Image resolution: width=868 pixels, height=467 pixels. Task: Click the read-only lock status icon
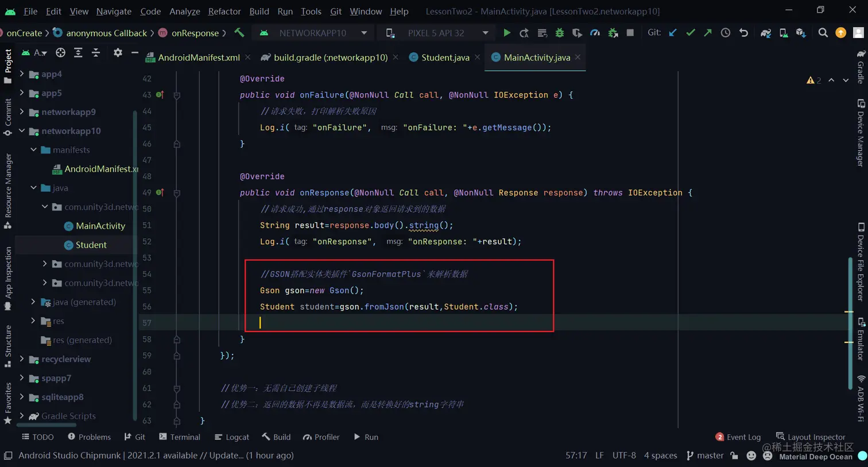click(x=734, y=456)
